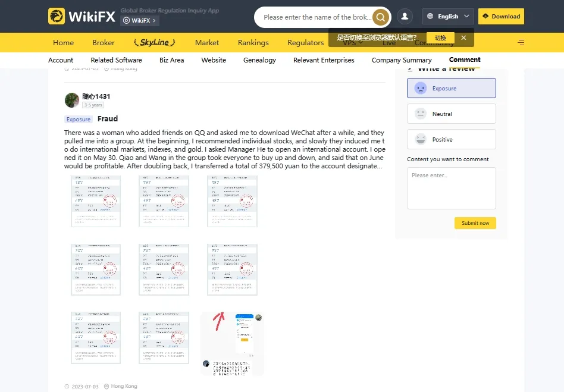Select the Exposure review type
Image resolution: width=564 pixels, height=392 pixels.
click(x=452, y=88)
